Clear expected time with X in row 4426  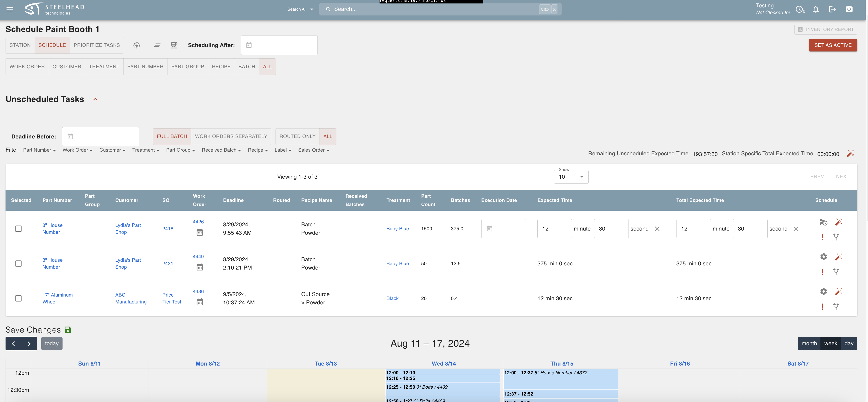[x=657, y=229]
